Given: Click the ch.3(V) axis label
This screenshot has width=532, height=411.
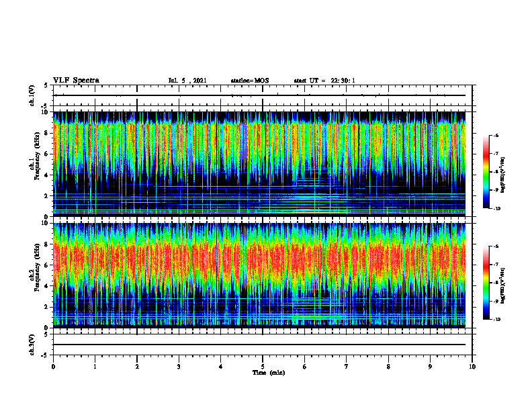Looking at the screenshot, I should click(x=32, y=345).
